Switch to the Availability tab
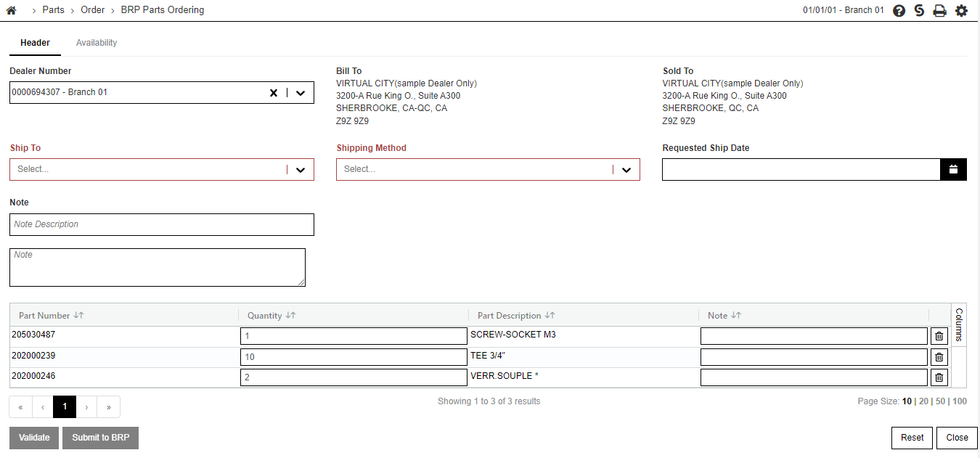Image resolution: width=980 pixels, height=458 pixels. (97, 43)
